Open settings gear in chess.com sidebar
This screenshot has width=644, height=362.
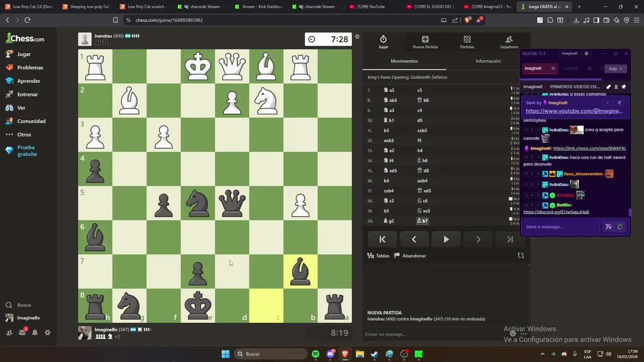[47, 332]
